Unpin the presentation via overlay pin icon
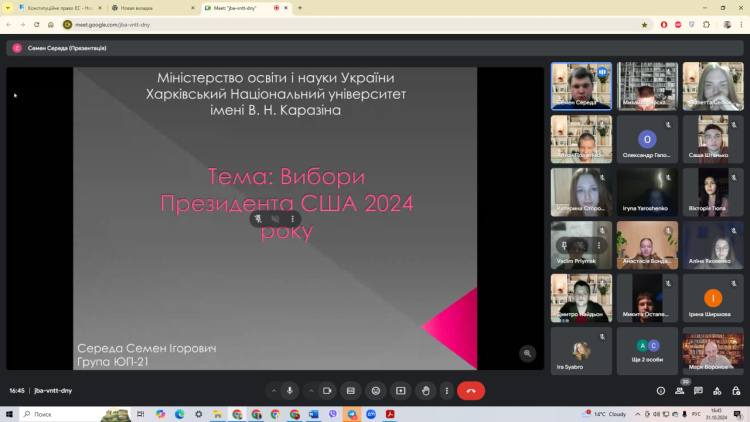The width and height of the screenshot is (750, 422). tap(258, 219)
